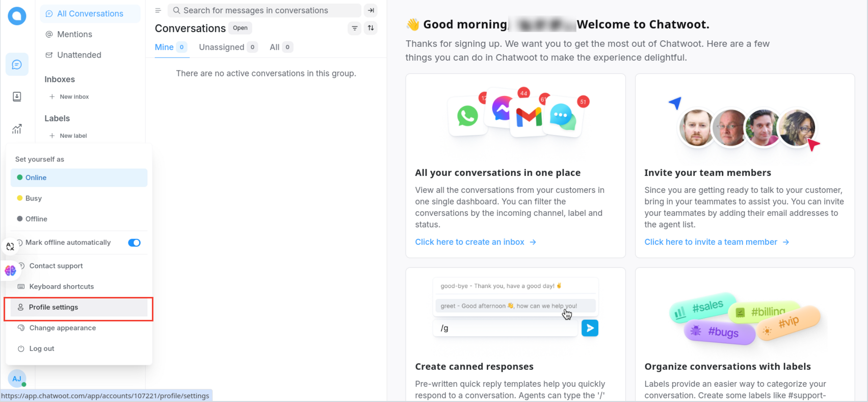Set status to Offline
This screenshot has width=868, height=402.
tap(79, 219)
